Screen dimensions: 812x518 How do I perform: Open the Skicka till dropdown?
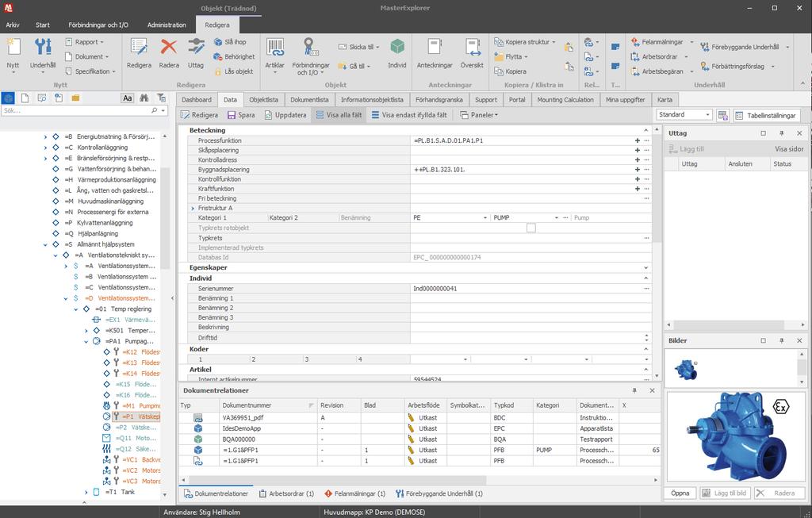[359, 47]
